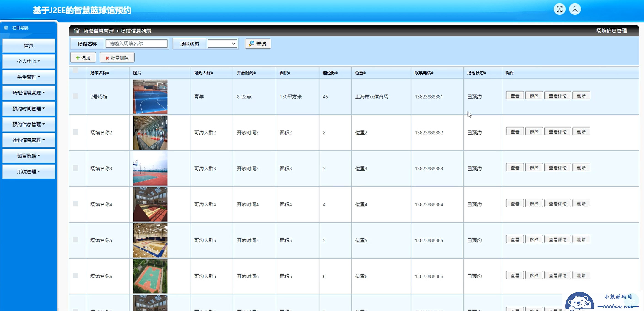The width and height of the screenshot is (644, 311).
Task: Open the user profile icon in header
Action: pos(575,9)
